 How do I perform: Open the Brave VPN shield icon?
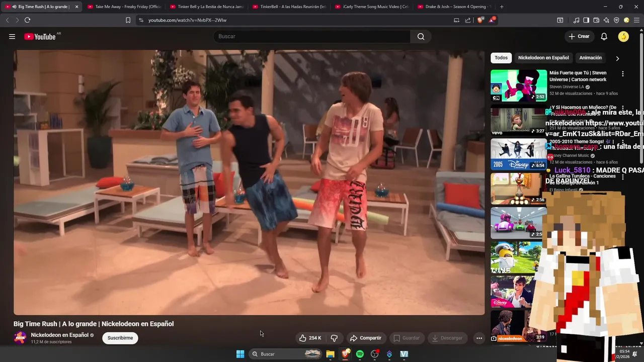point(616,20)
